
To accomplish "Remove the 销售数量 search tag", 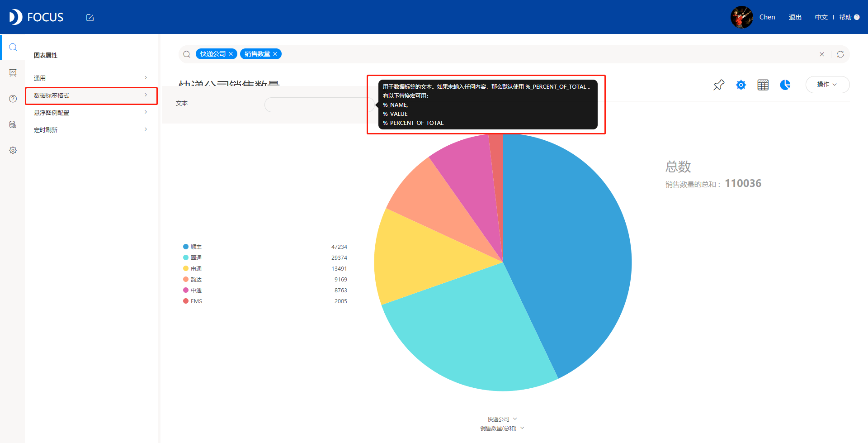I will point(275,54).
